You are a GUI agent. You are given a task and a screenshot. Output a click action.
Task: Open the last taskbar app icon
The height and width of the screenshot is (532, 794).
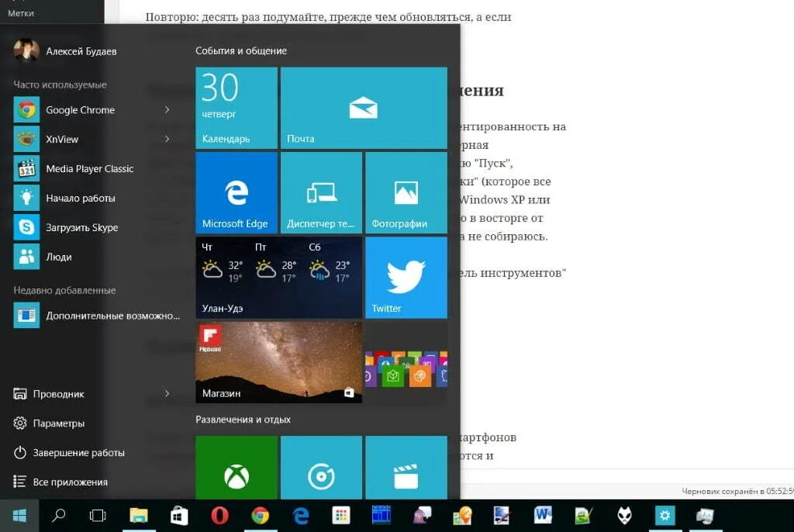click(x=706, y=516)
